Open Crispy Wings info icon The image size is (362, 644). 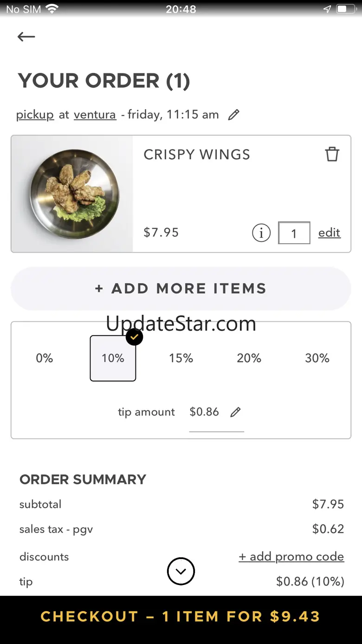pyautogui.click(x=261, y=233)
